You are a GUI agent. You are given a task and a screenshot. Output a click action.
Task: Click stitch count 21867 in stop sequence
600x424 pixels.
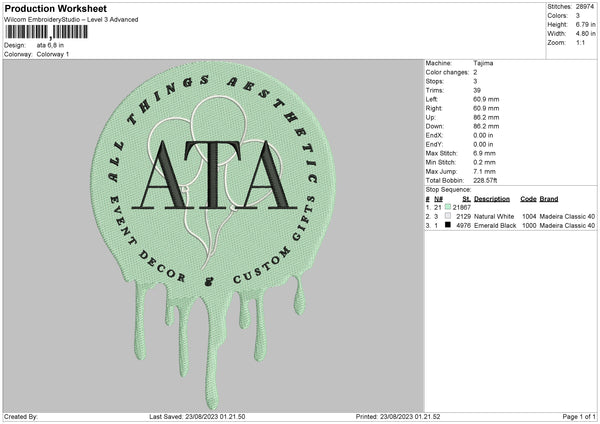461,207
